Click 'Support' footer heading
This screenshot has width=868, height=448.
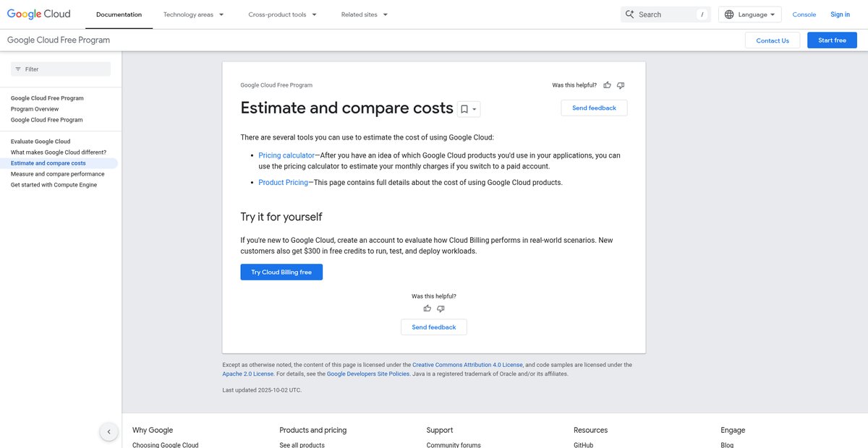pyautogui.click(x=440, y=430)
